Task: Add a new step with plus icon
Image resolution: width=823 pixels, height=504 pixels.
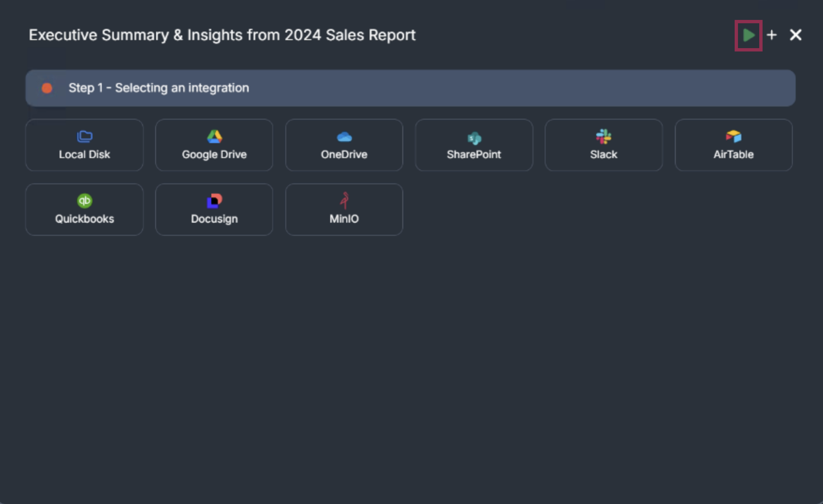Action: point(772,35)
